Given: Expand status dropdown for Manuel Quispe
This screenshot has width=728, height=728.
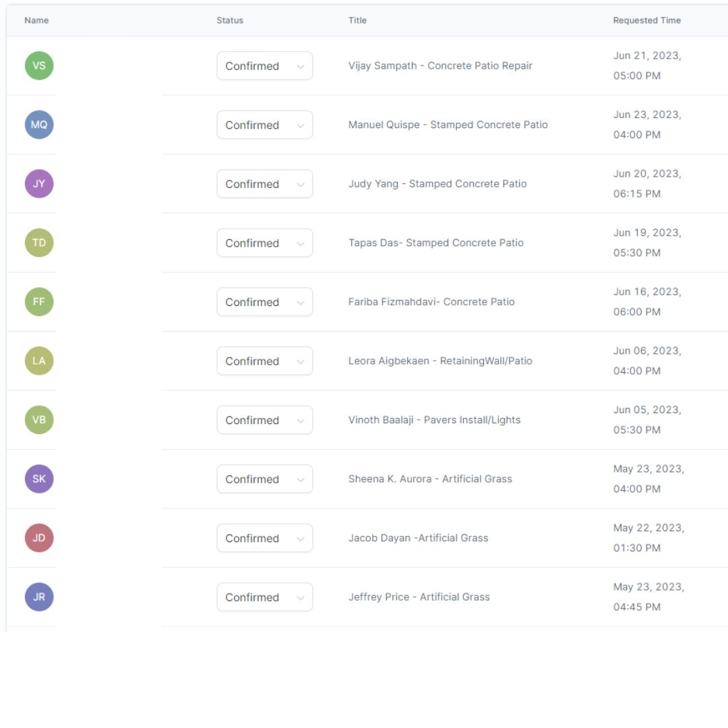Looking at the screenshot, I should coord(264,125).
